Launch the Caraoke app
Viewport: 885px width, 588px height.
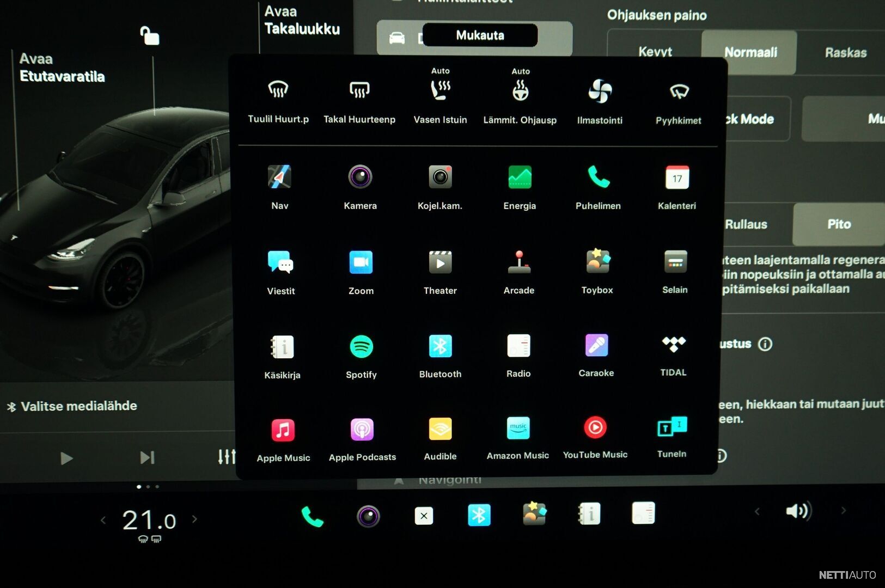[596, 355]
